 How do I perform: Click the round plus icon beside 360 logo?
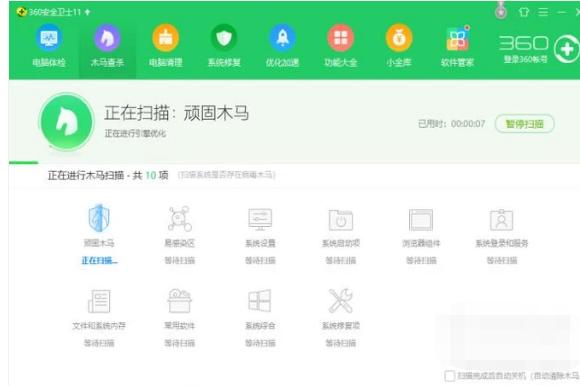[x=566, y=49]
